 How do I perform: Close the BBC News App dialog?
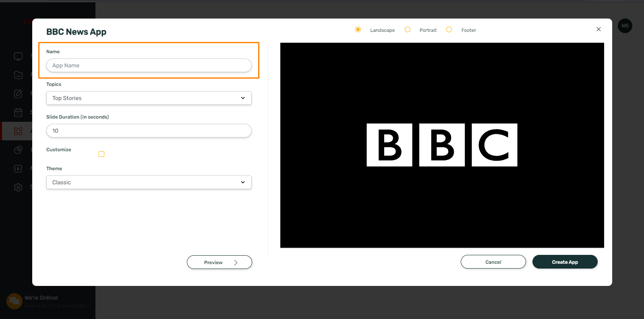(598, 29)
